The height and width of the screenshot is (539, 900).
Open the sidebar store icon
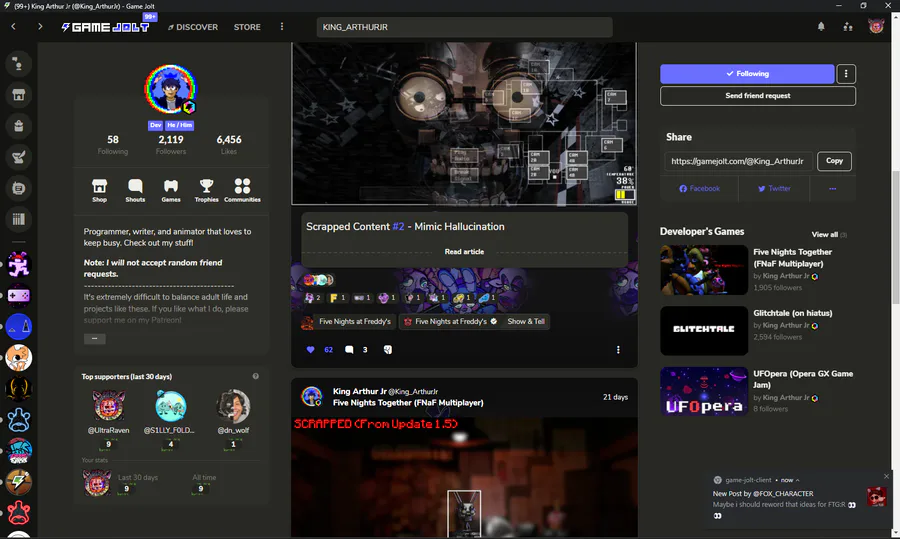click(x=18, y=95)
